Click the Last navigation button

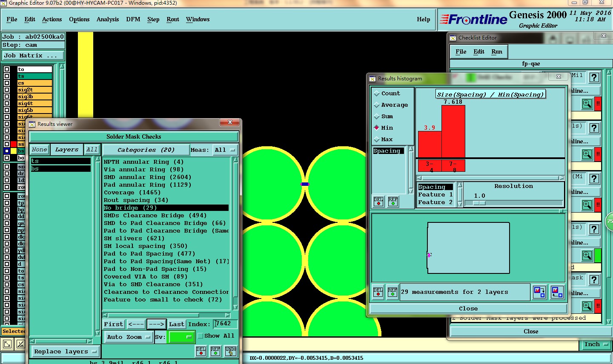coord(176,324)
